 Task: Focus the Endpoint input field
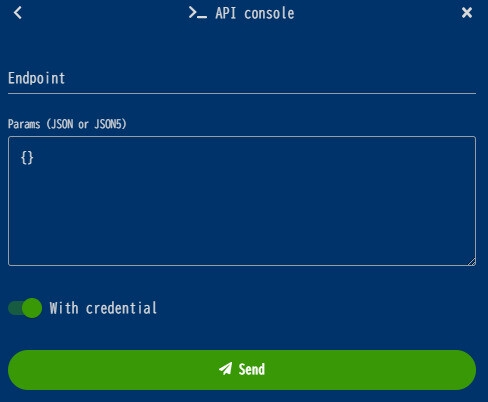(x=242, y=79)
